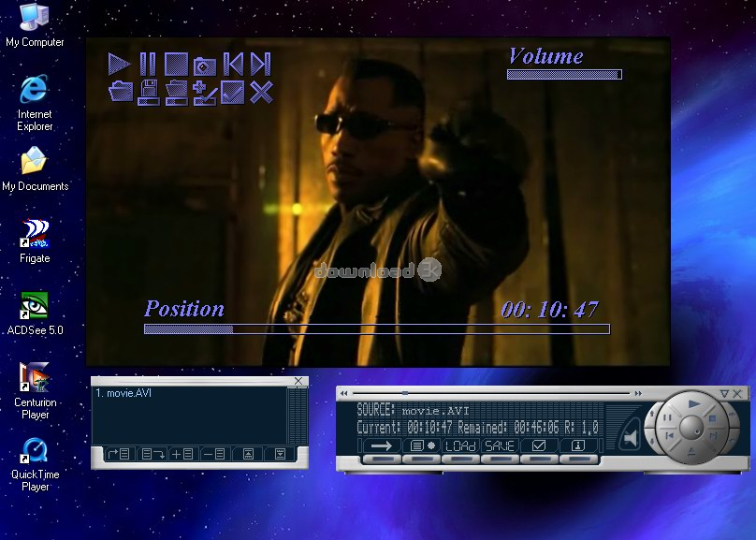Image resolution: width=756 pixels, height=540 pixels.
Task: Click the playlist load list icon with up-arrow
Action: pyautogui.click(x=119, y=454)
